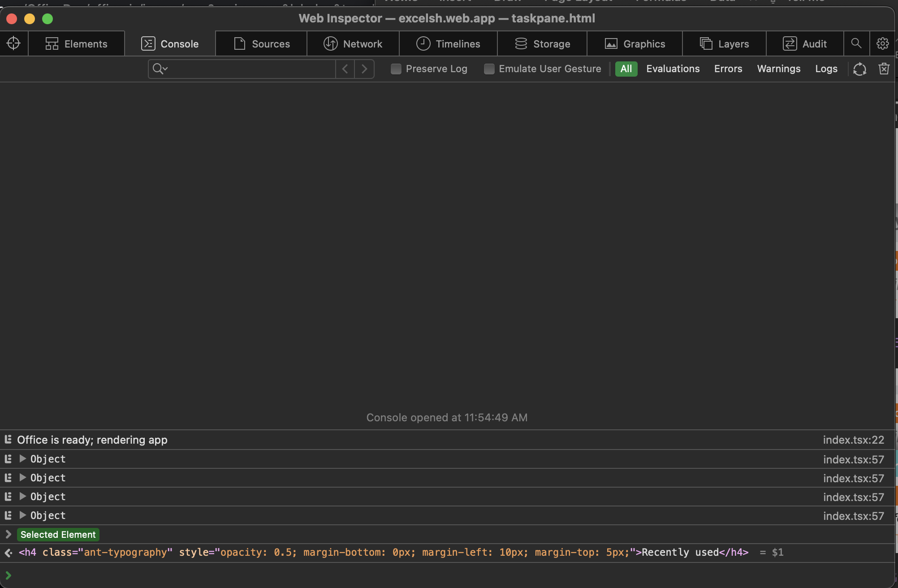
Task: Open index.tsx:22 source link
Action: [x=853, y=440]
